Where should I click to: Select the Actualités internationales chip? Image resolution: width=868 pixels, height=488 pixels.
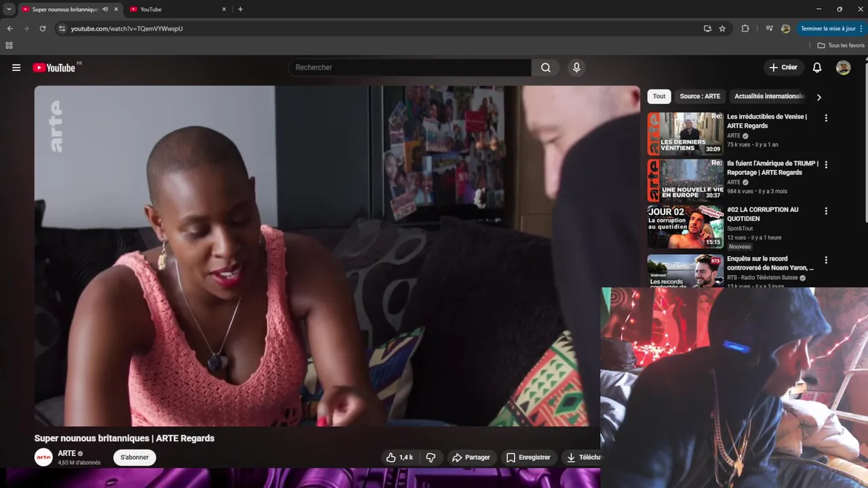point(769,96)
